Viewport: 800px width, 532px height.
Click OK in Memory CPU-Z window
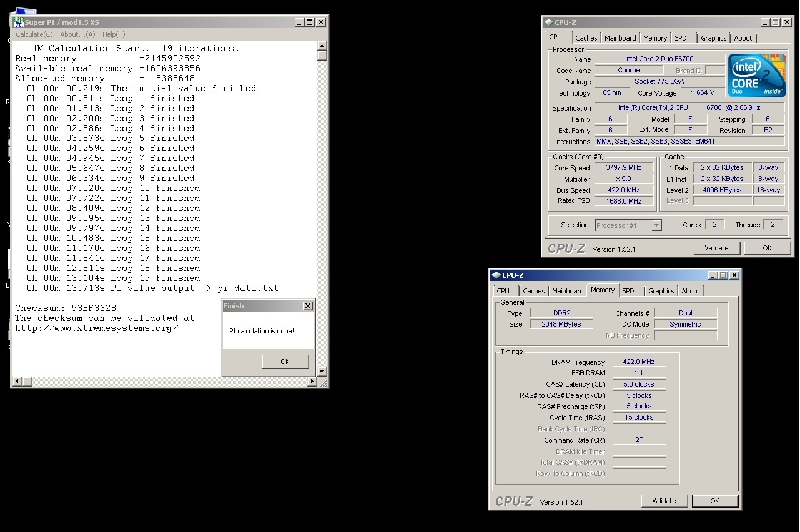[x=714, y=501]
